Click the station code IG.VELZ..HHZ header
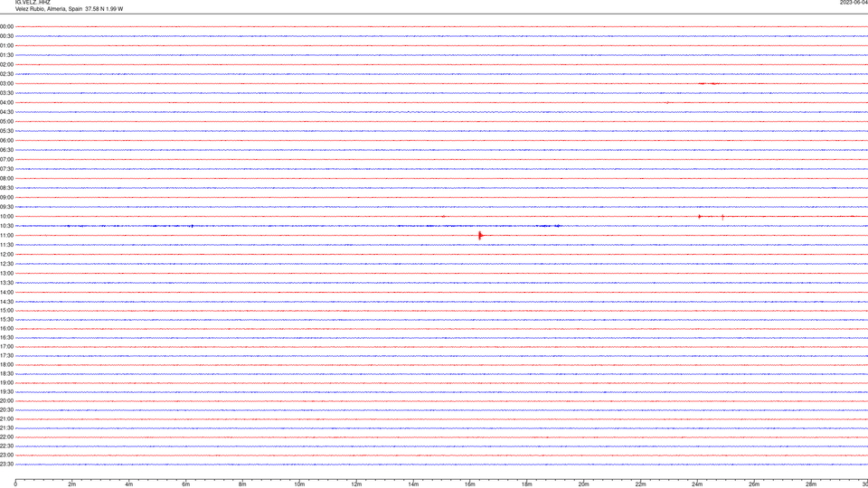868x488 pixels. (33, 3)
